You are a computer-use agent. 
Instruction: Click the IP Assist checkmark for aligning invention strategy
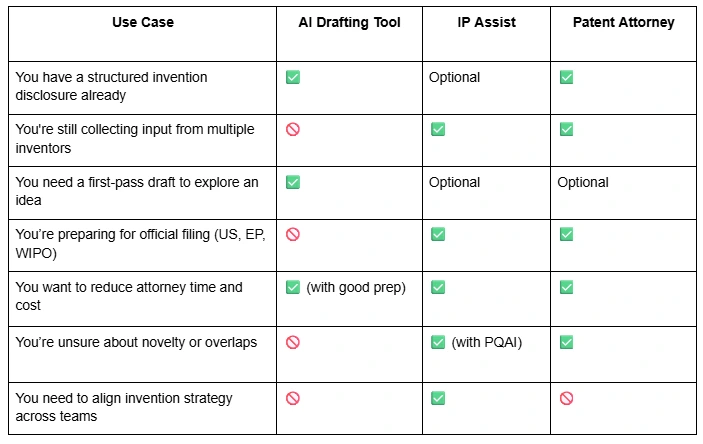pyautogui.click(x=437, y=398)
